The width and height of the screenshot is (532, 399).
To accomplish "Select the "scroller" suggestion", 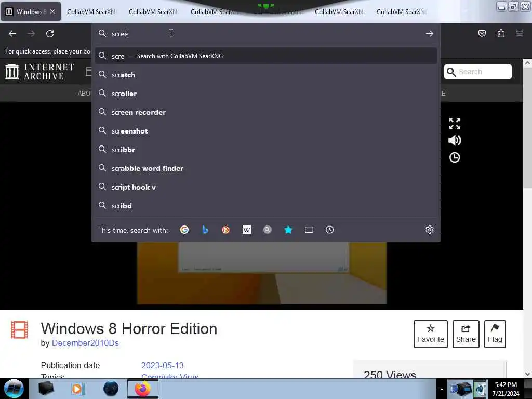I will [265, 94].
